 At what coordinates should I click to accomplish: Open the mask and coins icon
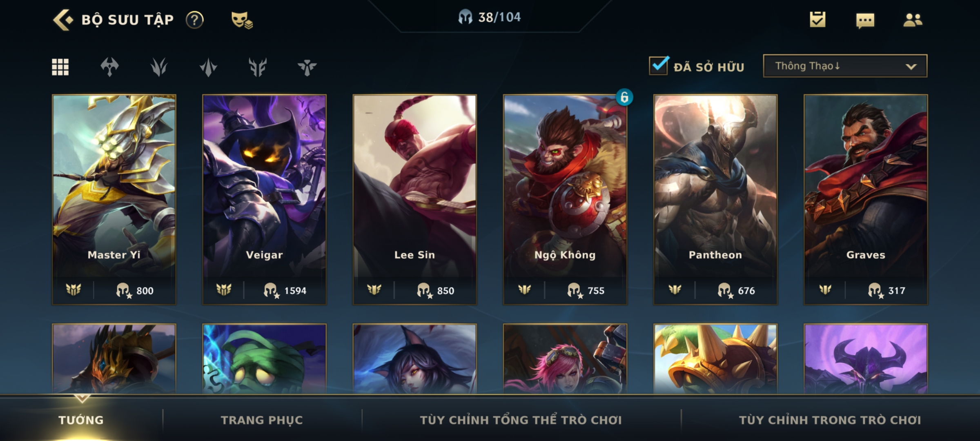[x=242, y=20]
